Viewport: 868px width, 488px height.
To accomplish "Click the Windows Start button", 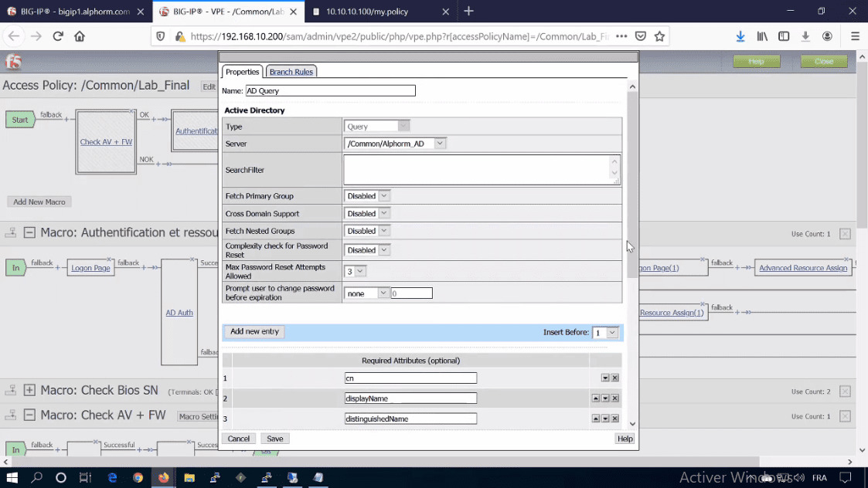I will (x=11, y=477).
